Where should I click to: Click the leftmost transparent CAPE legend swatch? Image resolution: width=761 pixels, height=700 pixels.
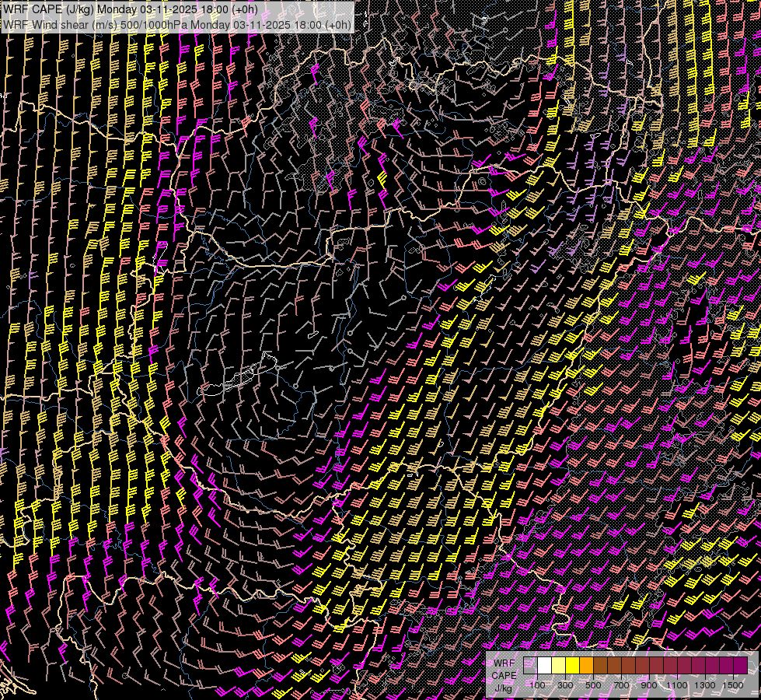(x=531, y=666)
